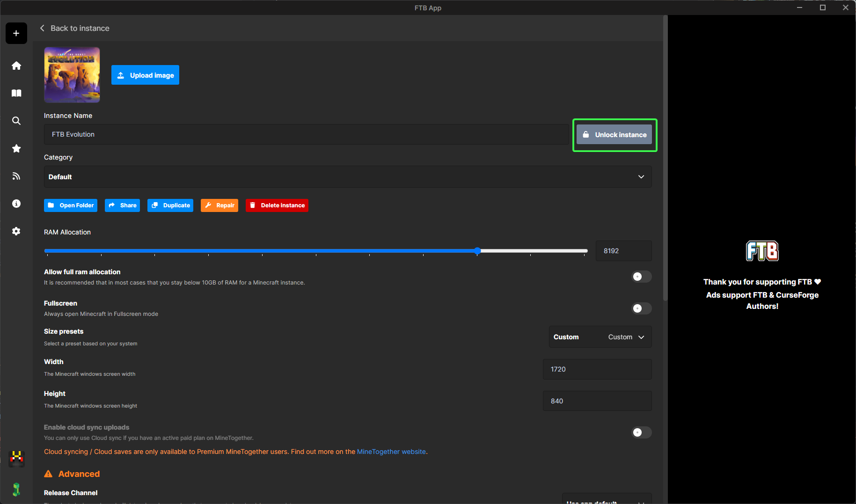Click the red Delete instance button

point(277,205)
